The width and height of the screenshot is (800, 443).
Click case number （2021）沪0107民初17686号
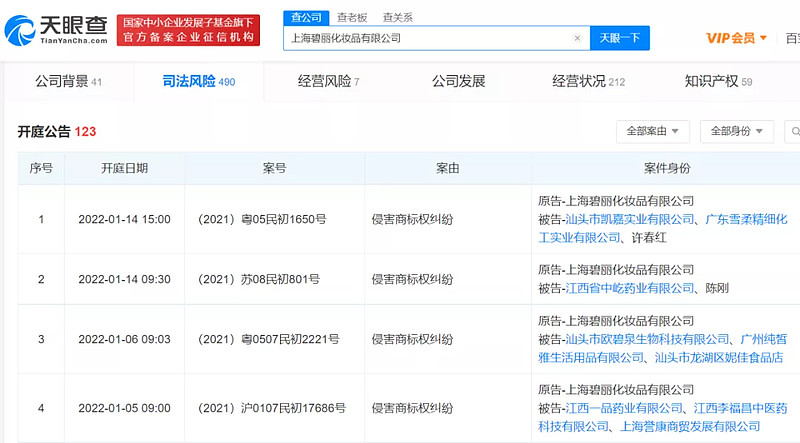tap(271, 408)
